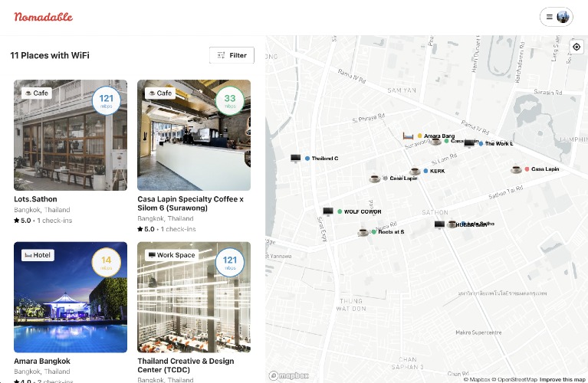
Task: Click the Roots at S coffee marker on map
Action: click(x=363, y=232)
